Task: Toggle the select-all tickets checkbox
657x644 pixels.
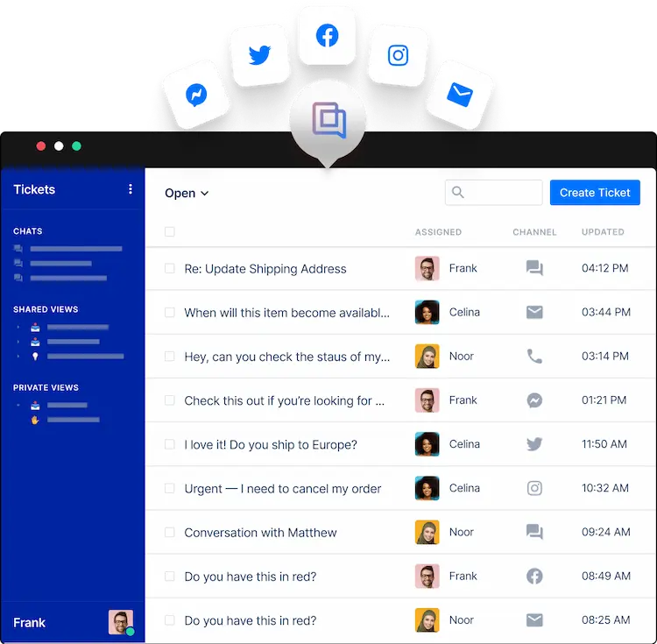Action: click(170, 231)
